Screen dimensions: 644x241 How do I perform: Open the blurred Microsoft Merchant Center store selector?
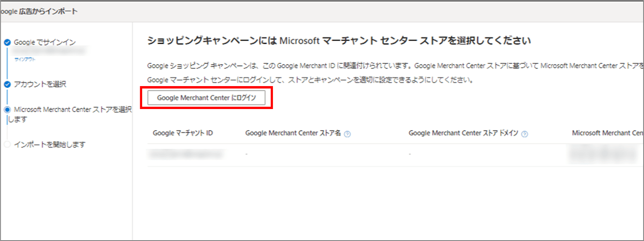[x=604, y=154]
